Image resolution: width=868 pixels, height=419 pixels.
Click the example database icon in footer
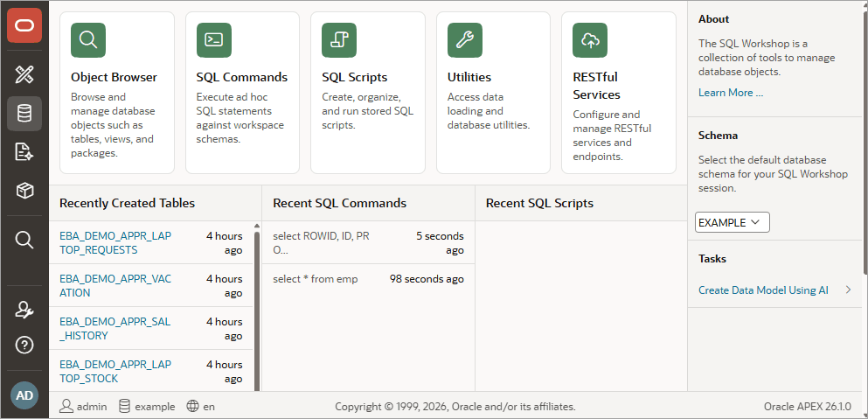(x=125, y=406)
